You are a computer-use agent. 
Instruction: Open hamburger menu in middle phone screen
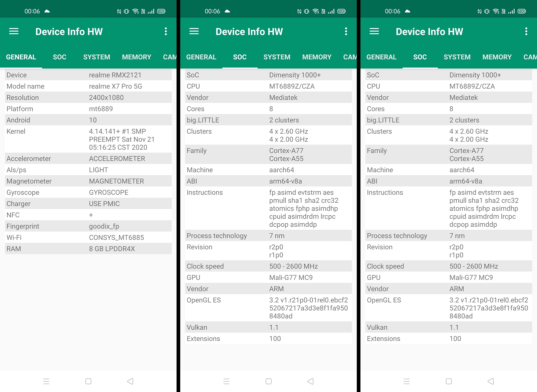pos(194,31)
